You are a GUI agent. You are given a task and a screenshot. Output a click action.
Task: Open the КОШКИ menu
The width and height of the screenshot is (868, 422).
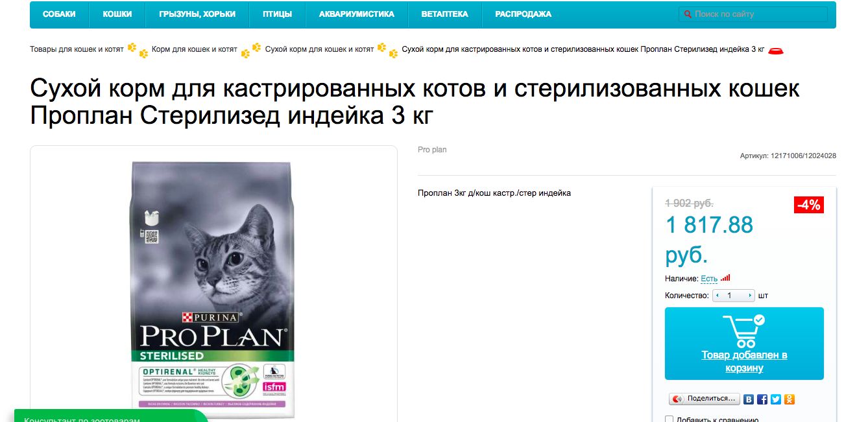[x=117, y=14]
